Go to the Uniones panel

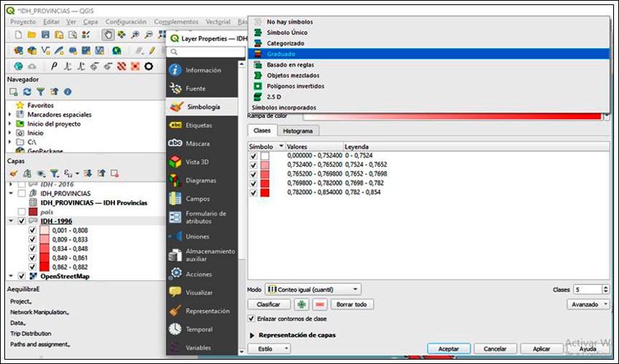point(197,236)
